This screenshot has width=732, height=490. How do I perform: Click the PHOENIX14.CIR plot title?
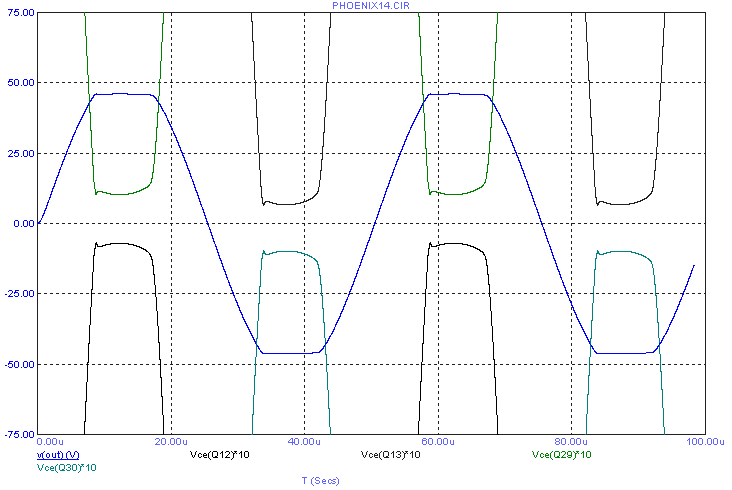[371, 6]
